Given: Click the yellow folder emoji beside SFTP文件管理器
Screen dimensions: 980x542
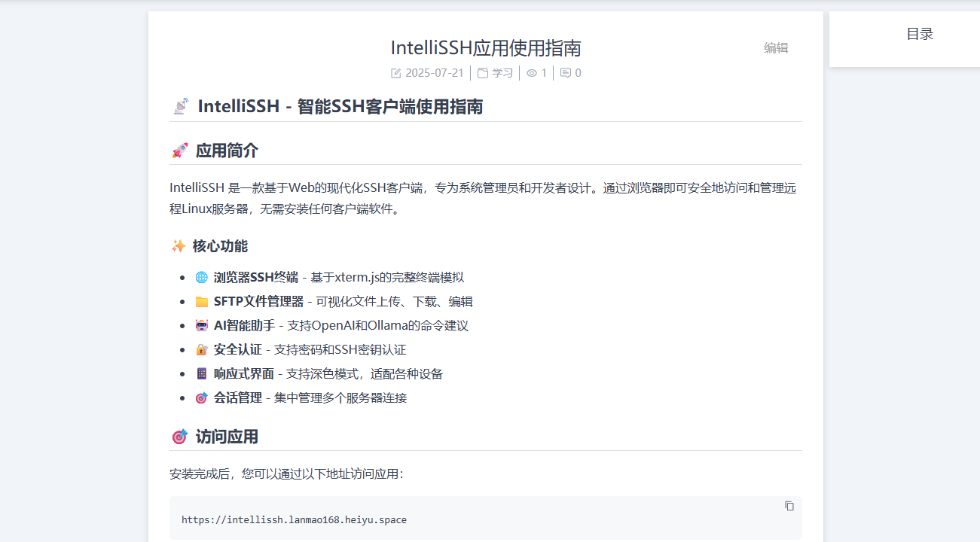Looking at the screenshot, I should (201, 302).
